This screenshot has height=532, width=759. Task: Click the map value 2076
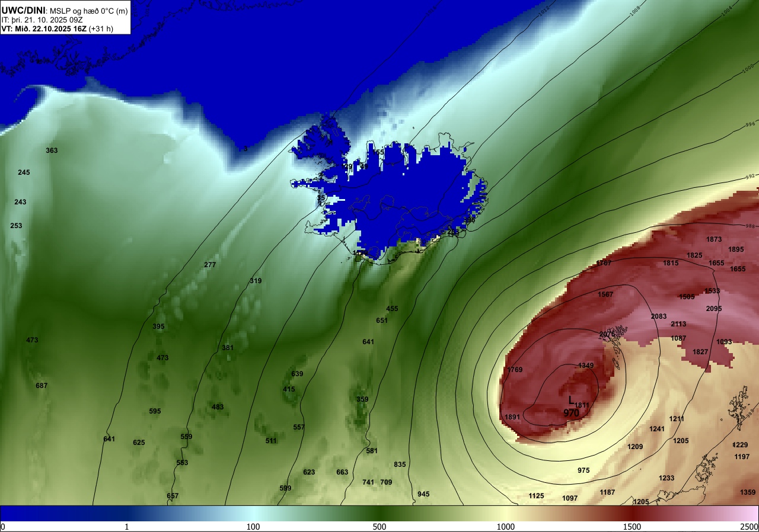pyautogui.click(x=607, y=334)
